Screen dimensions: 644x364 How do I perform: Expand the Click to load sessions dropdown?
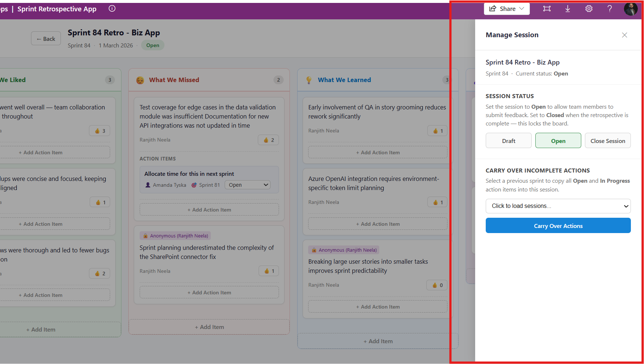pos(558,206)
